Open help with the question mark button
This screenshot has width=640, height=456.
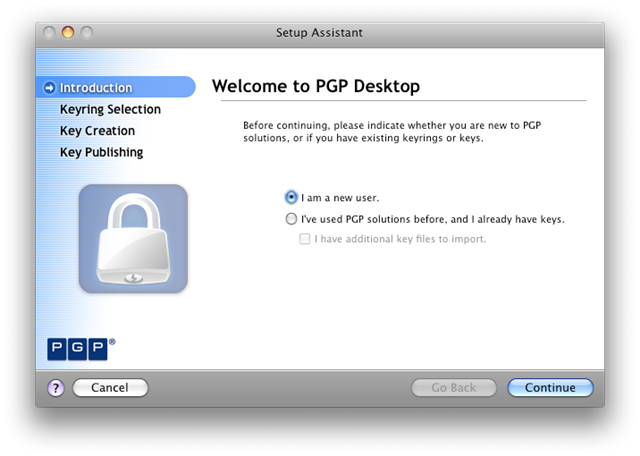point(56,388)
